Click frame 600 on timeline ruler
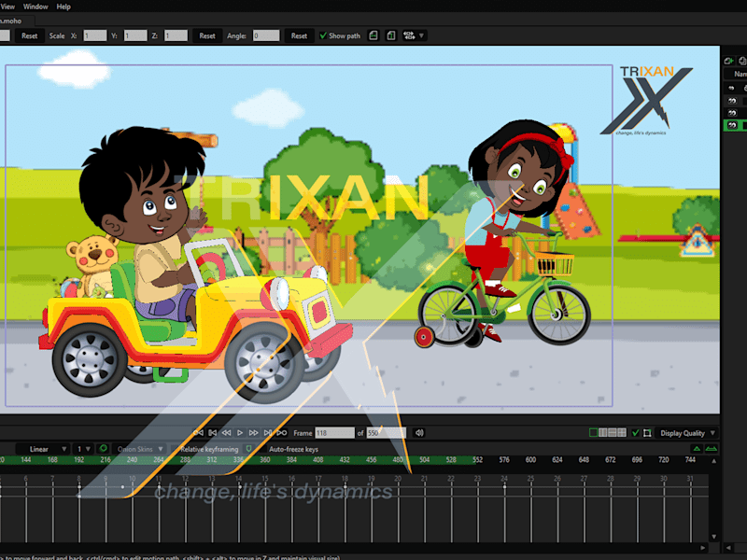 coord(530,460)
